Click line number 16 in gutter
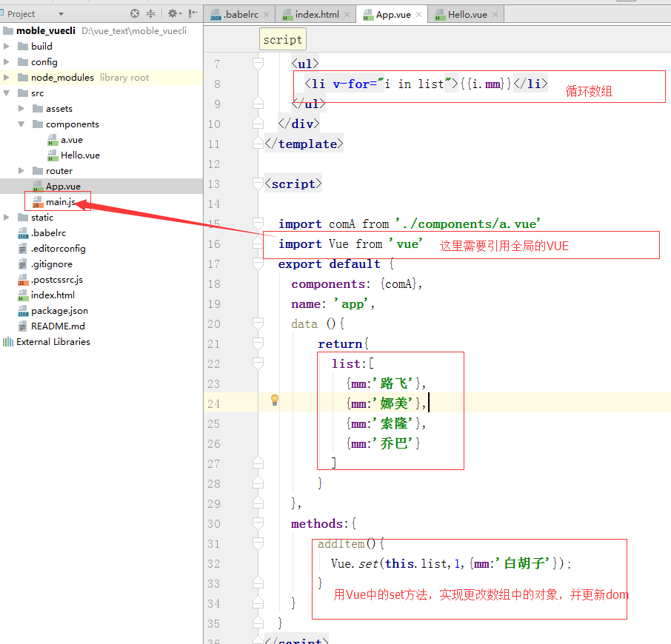 pyautogui.click(x=213, y=244)
